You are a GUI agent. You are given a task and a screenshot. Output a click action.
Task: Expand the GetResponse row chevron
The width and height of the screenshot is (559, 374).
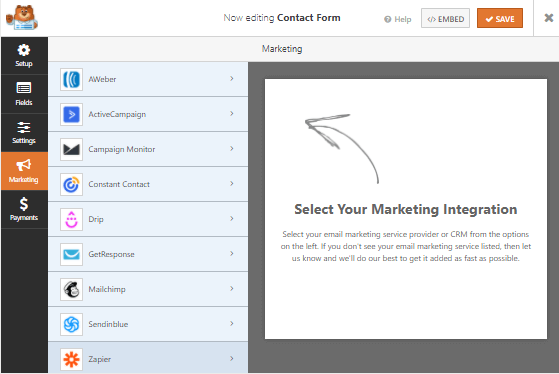232,253
